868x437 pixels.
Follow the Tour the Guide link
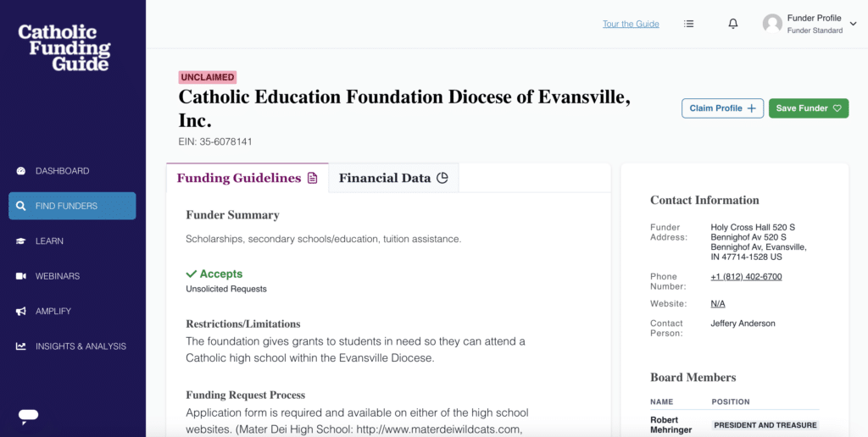click(x=631, y=24)
